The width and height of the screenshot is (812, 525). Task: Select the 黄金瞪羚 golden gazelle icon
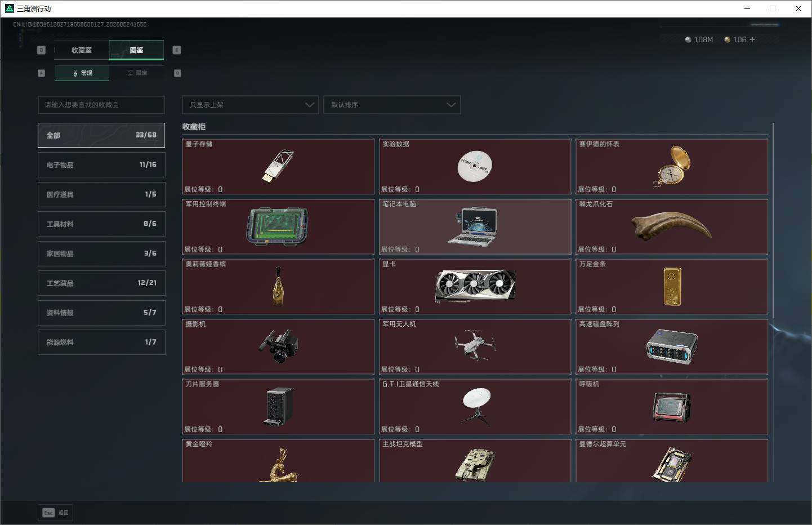pyautogui.click(x=279, y=465)
